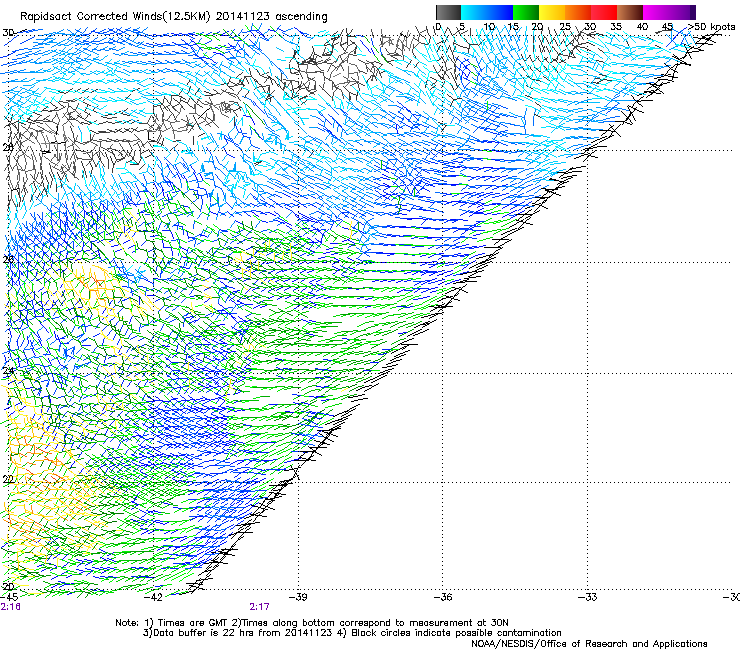Click the green 15-20 knots color swatch

point(526,12)
